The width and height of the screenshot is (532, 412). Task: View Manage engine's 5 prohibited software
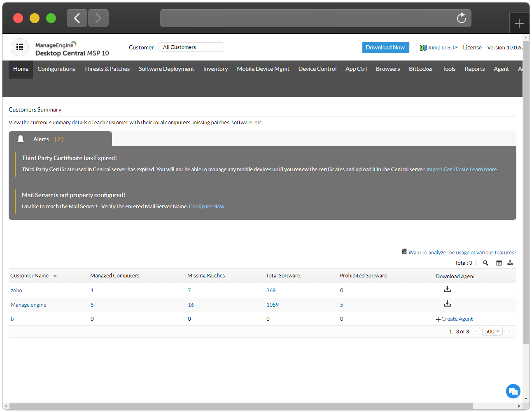342,305
